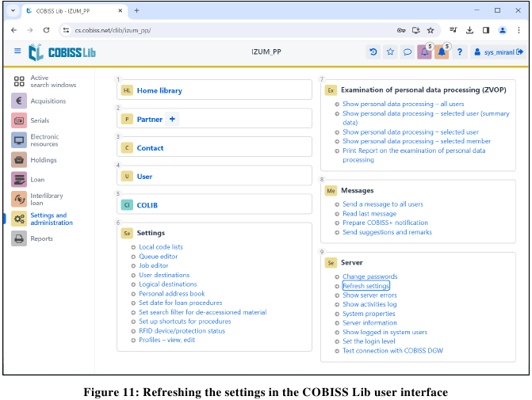This screenshot has height=400, width=532.
Task: Open sys_miranl user account menu
Action: pyautogui.click(x=499, y=51)
